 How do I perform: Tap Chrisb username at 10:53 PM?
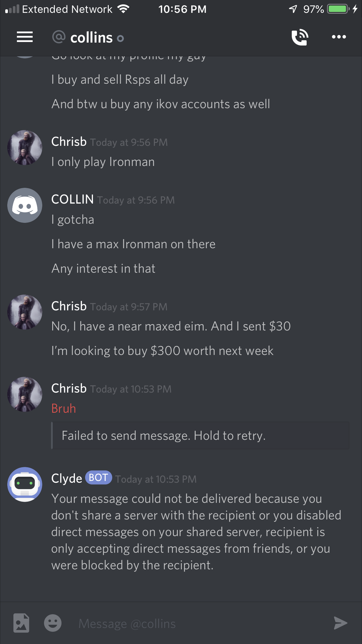[69, 388]
